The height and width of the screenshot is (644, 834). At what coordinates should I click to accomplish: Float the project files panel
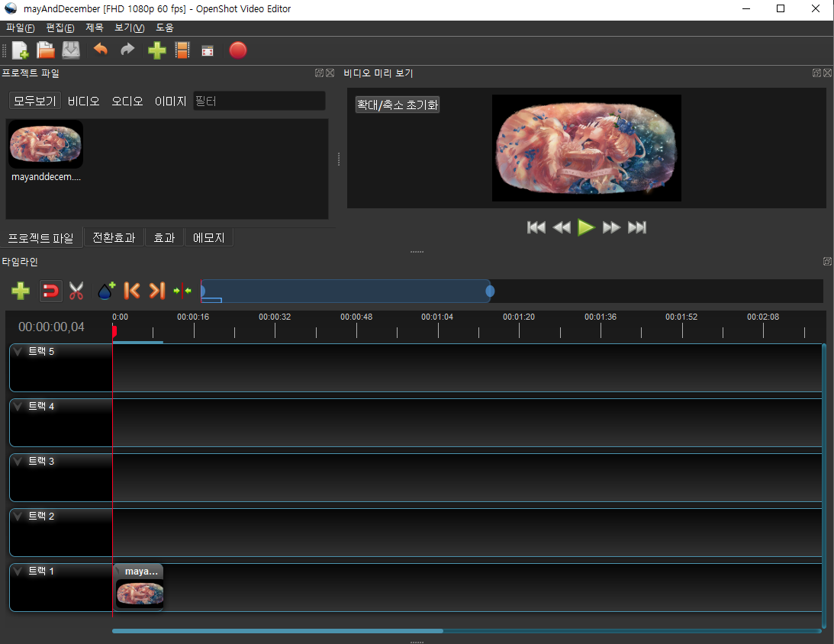pos(319,72)
